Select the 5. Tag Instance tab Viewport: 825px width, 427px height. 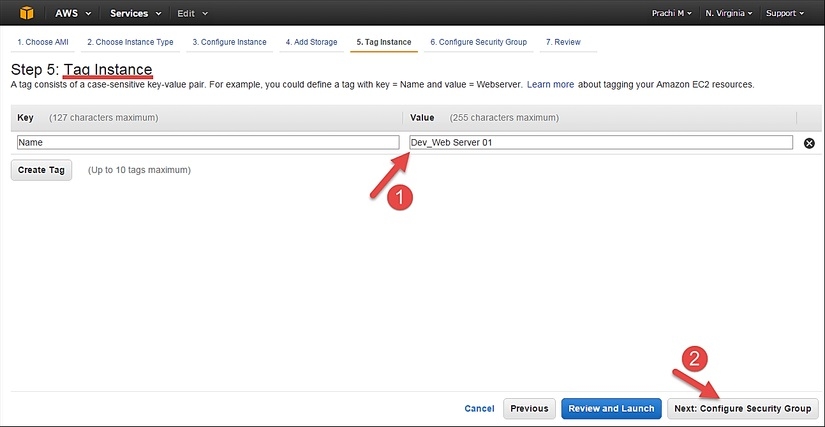[x=384, y=42]
